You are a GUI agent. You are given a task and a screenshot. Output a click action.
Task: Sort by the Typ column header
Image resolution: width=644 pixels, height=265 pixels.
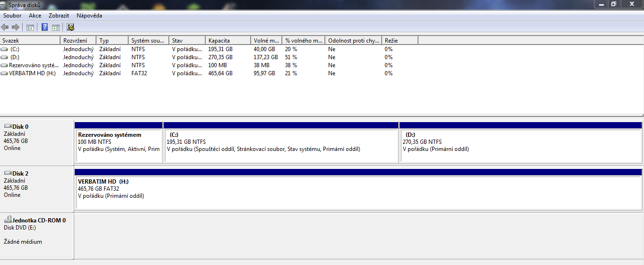coord(112,41)
